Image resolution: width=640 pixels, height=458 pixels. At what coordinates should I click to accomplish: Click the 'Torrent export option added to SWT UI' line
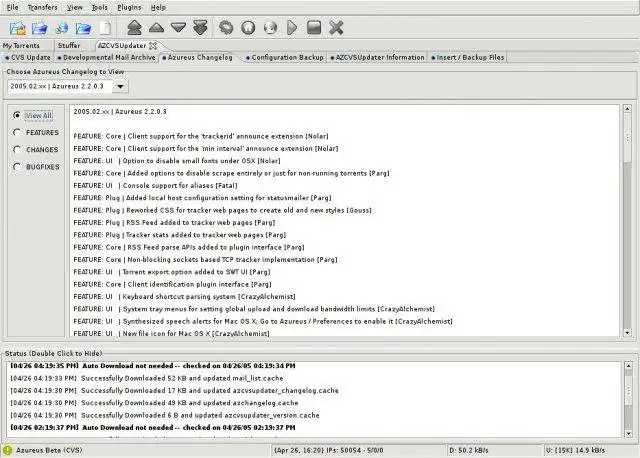point(172,272)
